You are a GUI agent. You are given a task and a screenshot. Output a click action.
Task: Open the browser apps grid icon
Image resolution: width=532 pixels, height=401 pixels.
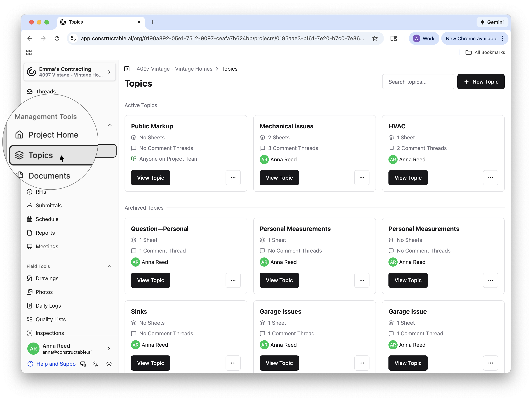click(x=29, y=52)
